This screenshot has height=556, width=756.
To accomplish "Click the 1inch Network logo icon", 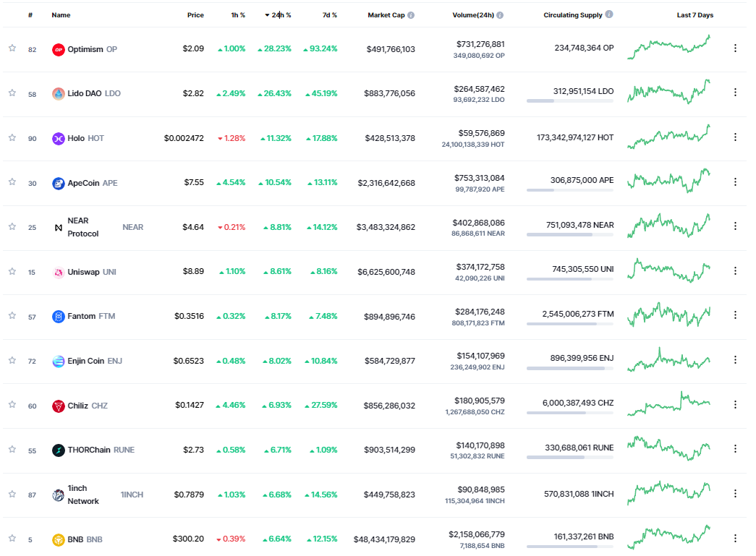I will point(59,495).
